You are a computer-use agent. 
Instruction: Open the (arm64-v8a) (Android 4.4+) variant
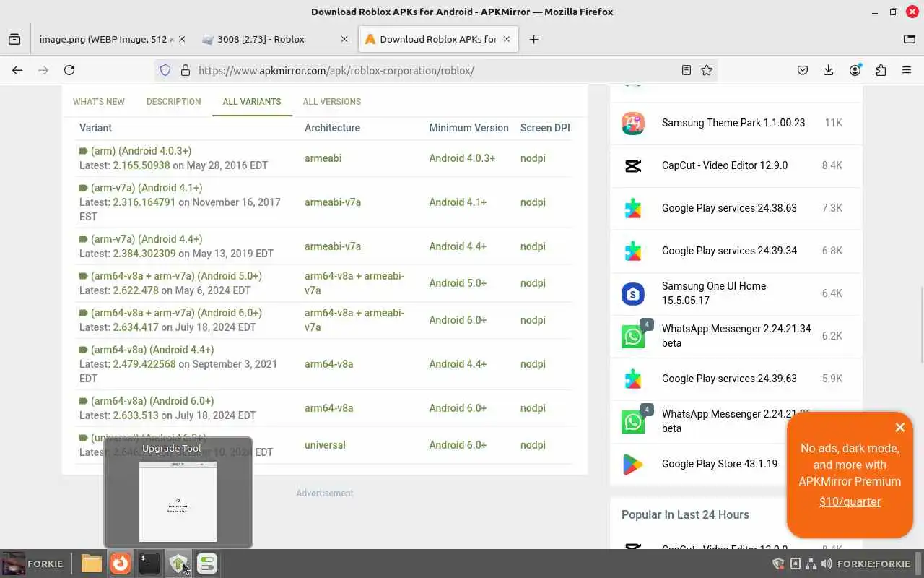[152, 350]
